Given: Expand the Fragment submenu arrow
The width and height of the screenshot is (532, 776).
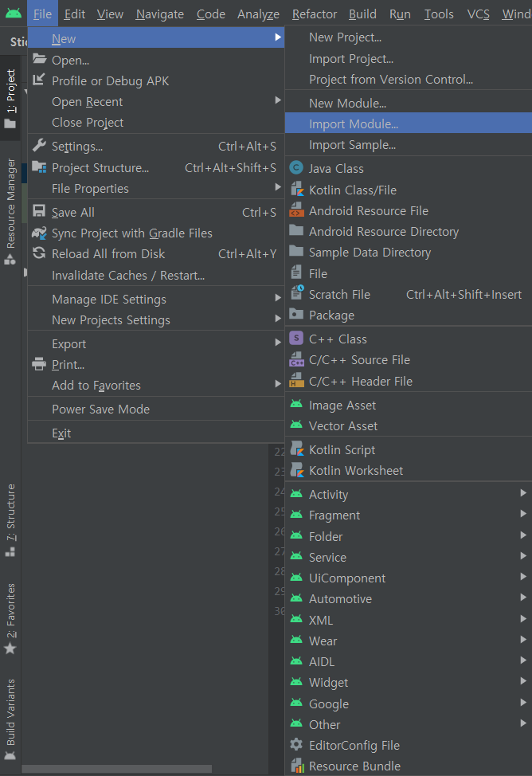Looking at the screenshot, I should 523,514.
